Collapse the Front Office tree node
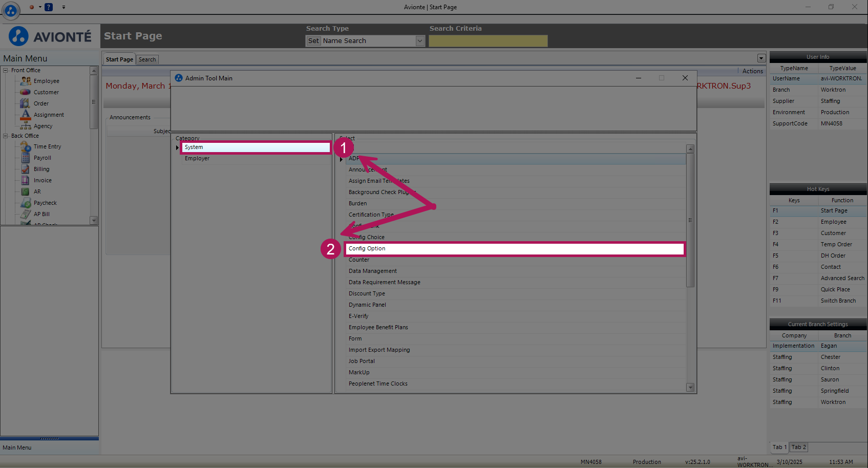The width and height of the screenshot is (868, 468). point(6,71)
